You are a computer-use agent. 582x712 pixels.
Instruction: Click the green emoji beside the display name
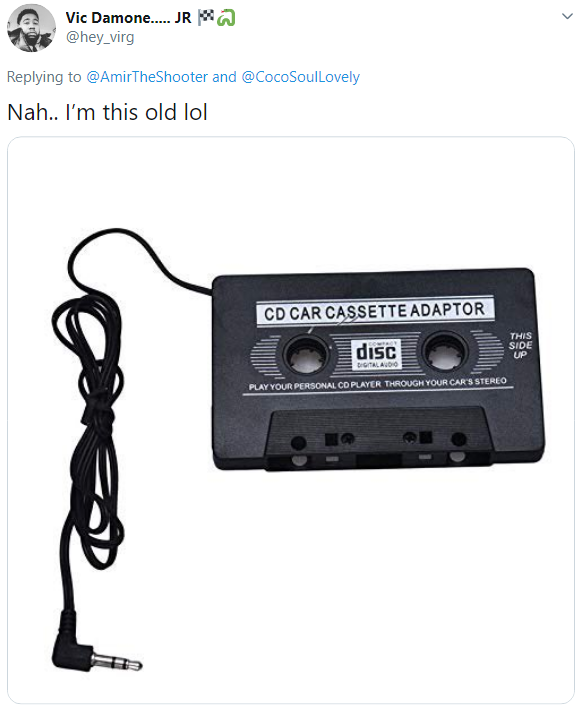[x=226, y=18]
